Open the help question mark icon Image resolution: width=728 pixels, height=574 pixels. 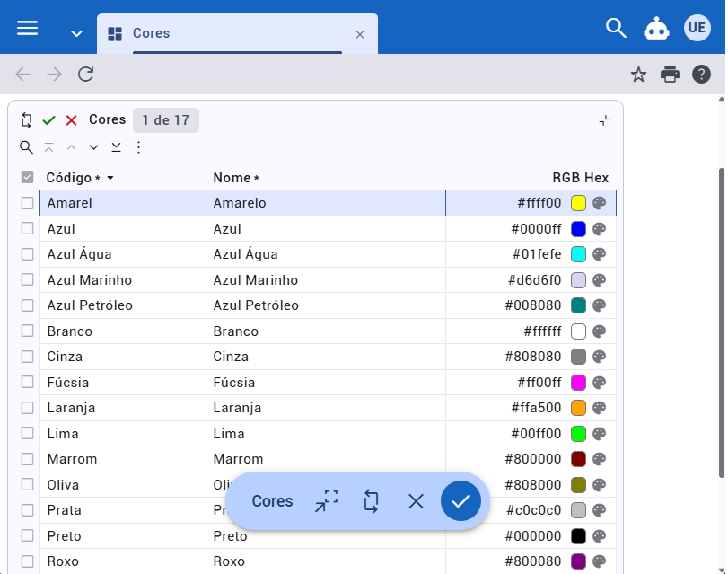click(701, 75)
